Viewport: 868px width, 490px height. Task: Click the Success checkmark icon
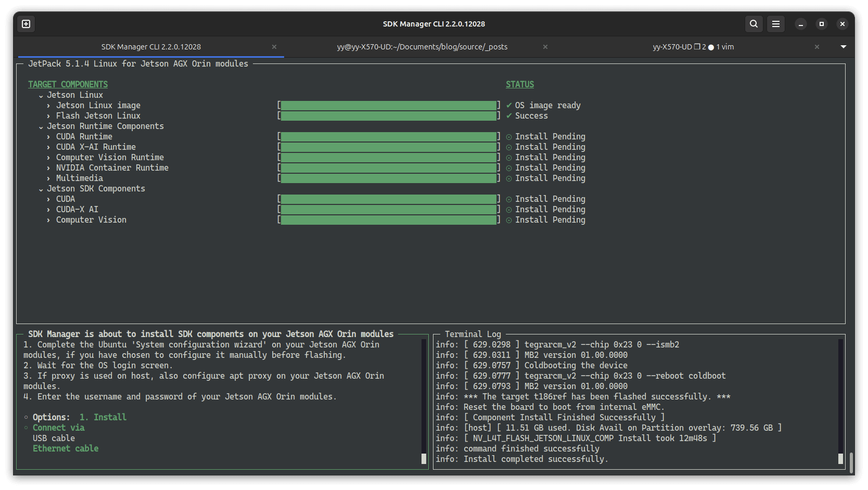point(509,116)
